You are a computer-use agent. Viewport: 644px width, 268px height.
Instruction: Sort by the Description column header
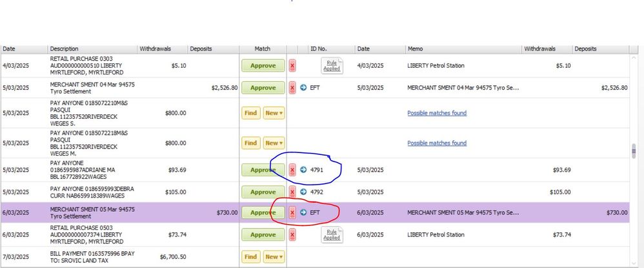click(92, 49)
